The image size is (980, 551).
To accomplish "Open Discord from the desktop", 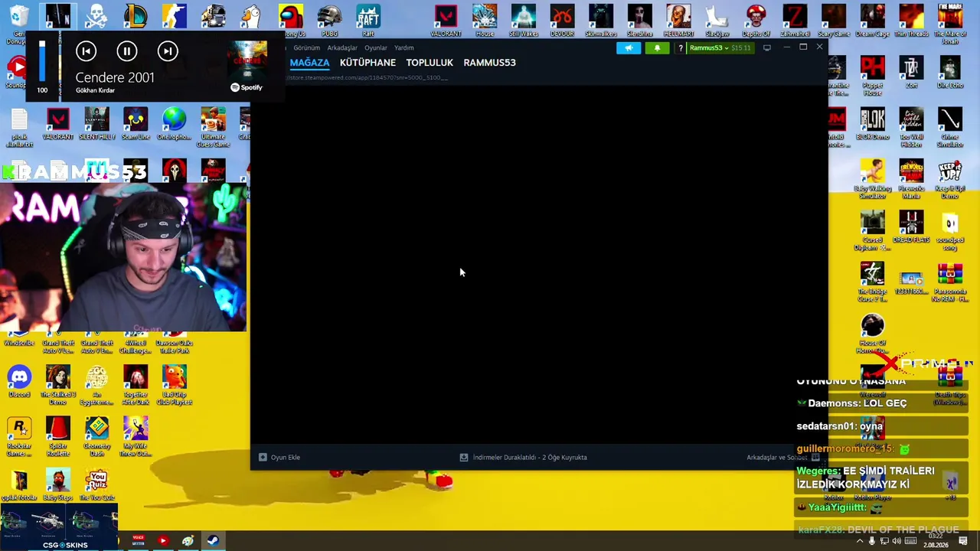I will coord(19,382).
